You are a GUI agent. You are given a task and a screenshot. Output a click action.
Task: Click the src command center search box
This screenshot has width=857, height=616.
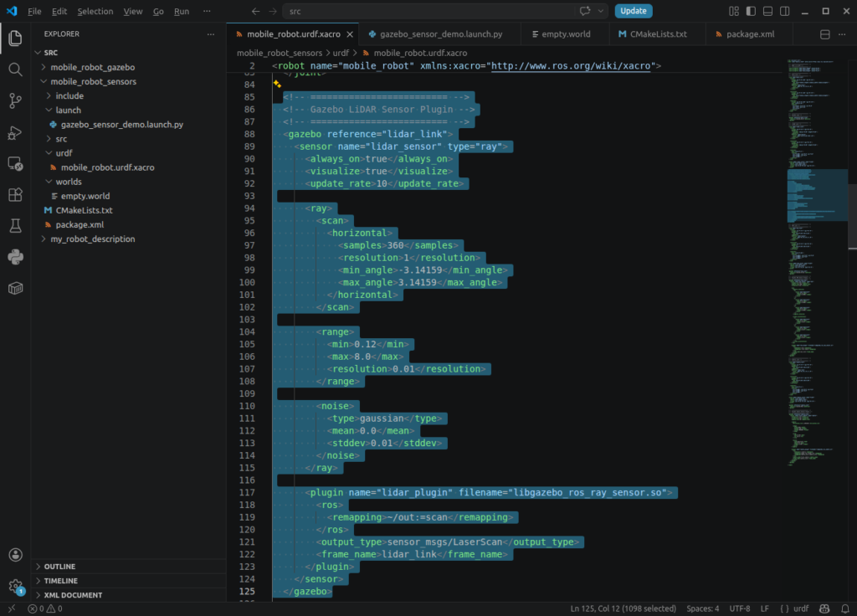429,11
